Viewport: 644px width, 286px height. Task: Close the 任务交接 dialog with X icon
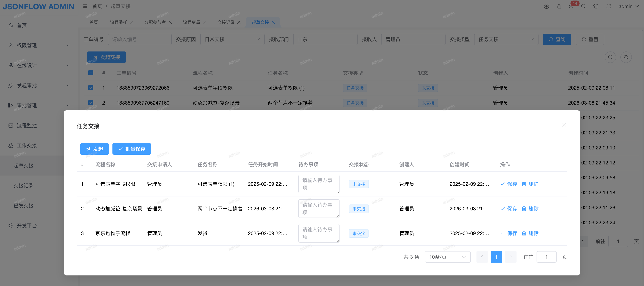pyautogui.click(x=564, y=125)
